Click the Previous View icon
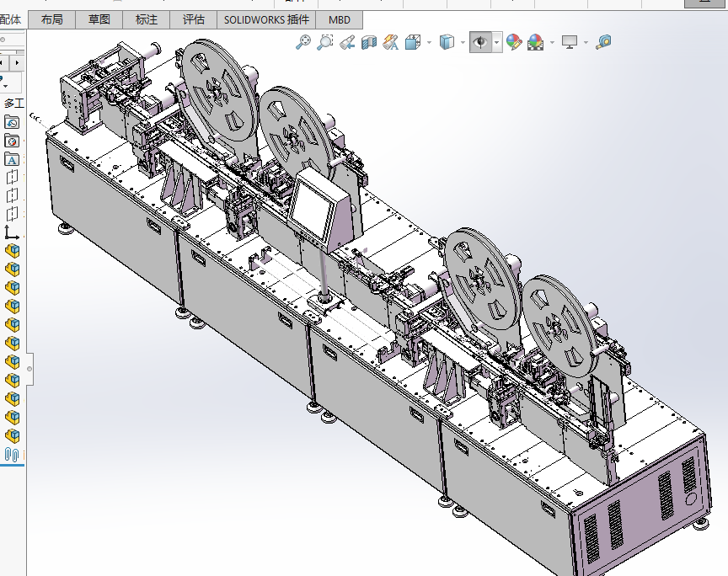This screenshot has height=576, width=728. pos(346,42)
